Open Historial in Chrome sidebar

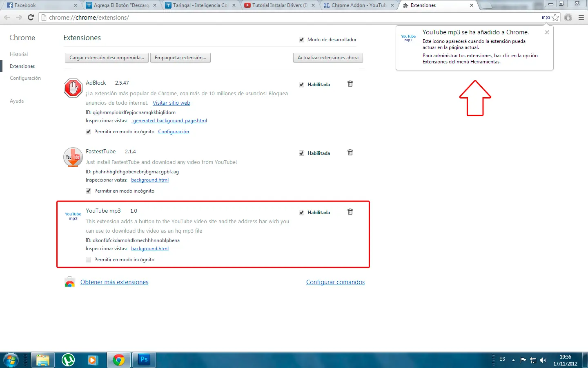tap(19, 54)
